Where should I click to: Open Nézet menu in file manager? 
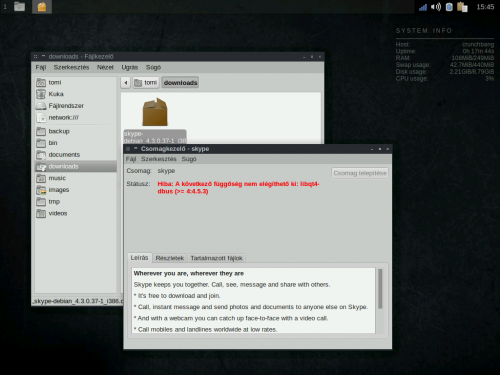click(105, 67)
